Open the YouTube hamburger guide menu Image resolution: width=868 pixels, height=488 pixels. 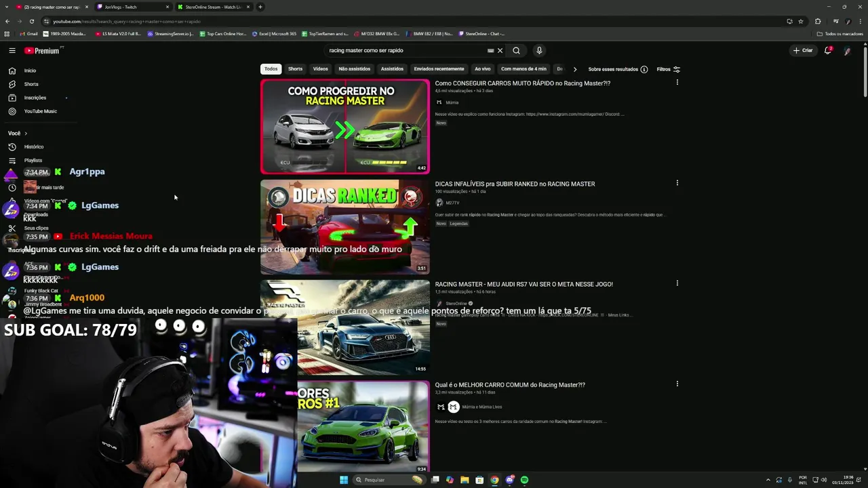pyautogui.click(x=12, y=50)
